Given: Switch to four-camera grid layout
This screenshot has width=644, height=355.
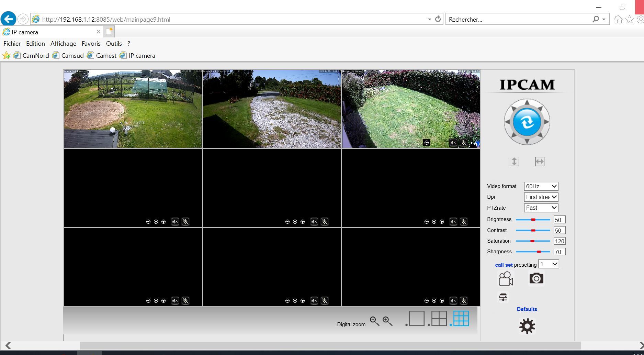Looking at the screenshot, I should tap(439, 319).
